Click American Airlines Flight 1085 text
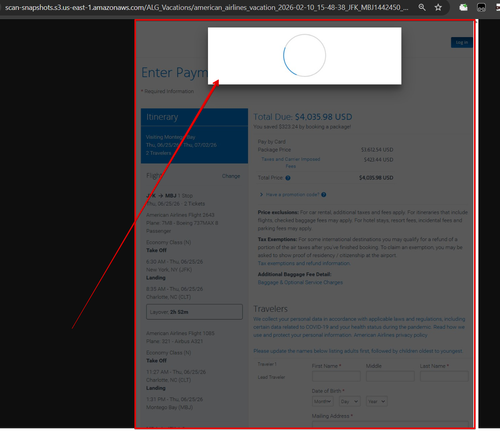The image size is (500, 431). (180, 333)
